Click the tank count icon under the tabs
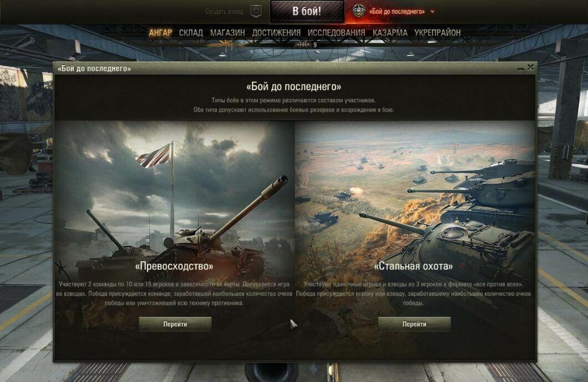 303,44
